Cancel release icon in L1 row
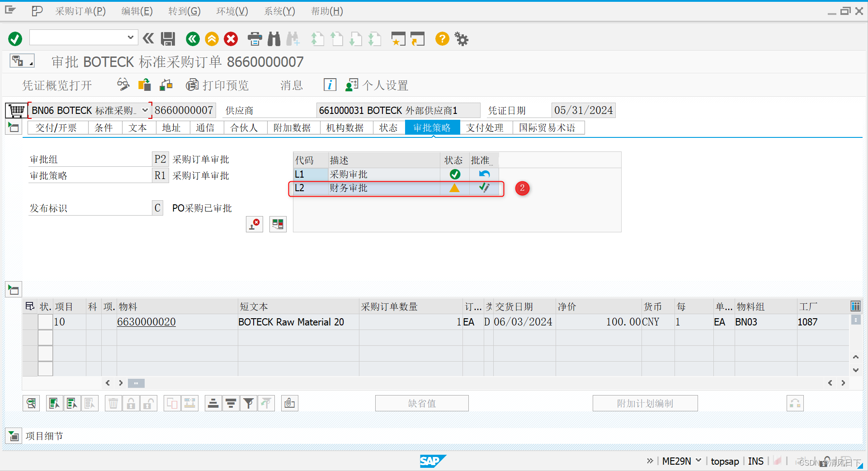This screenshot has width=868, height=471. 484,174
